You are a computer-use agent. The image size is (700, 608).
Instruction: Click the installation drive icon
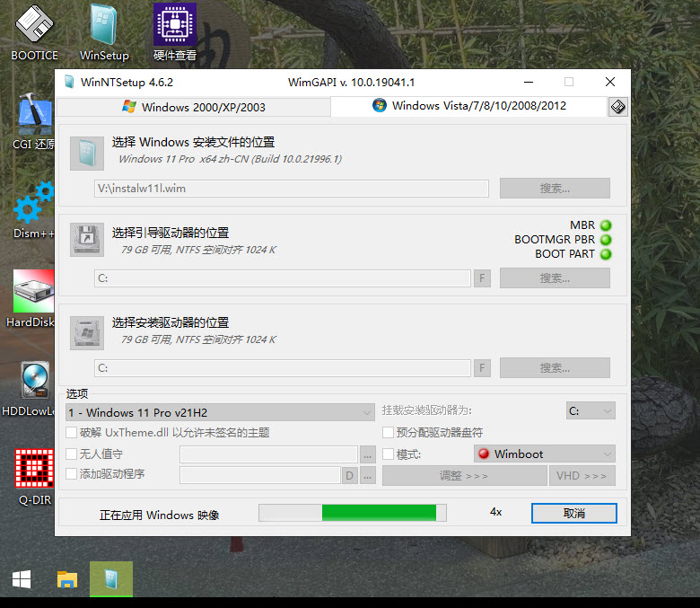pyautogui.click(x=87, y=333)
